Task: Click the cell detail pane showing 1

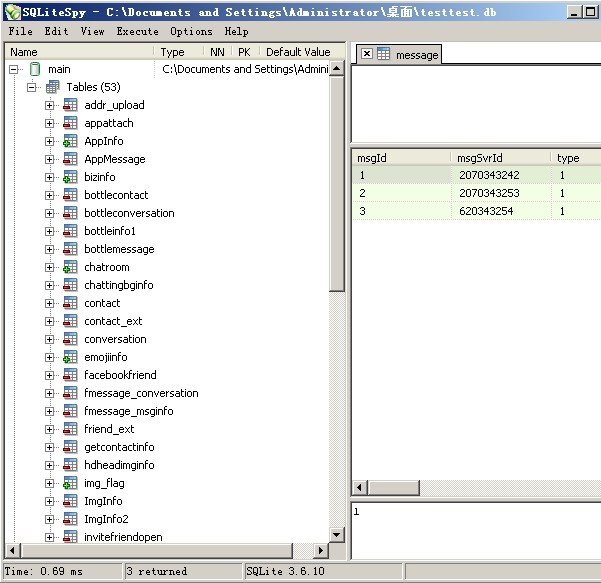Action: 476,531
